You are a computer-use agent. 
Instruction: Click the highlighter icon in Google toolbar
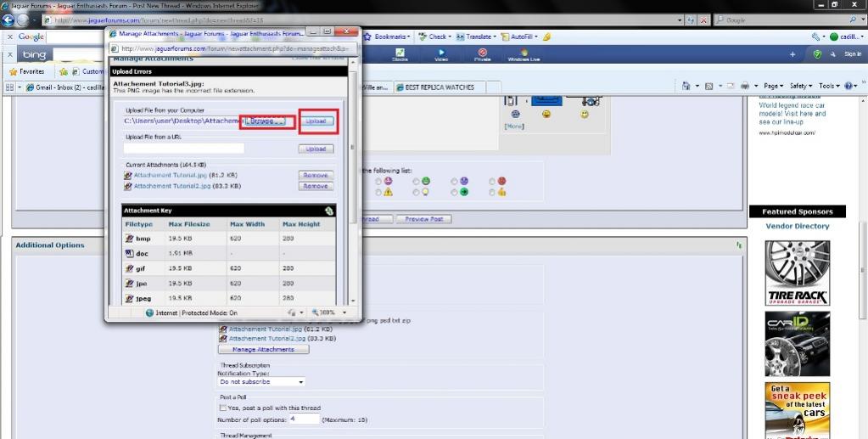[x=547, y=37]
